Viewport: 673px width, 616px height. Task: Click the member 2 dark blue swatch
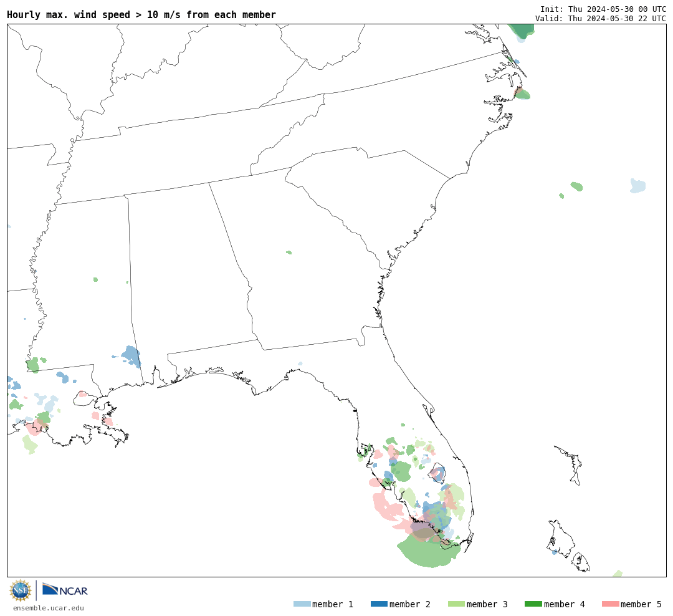pyautogui.click(x=379, y=604)
